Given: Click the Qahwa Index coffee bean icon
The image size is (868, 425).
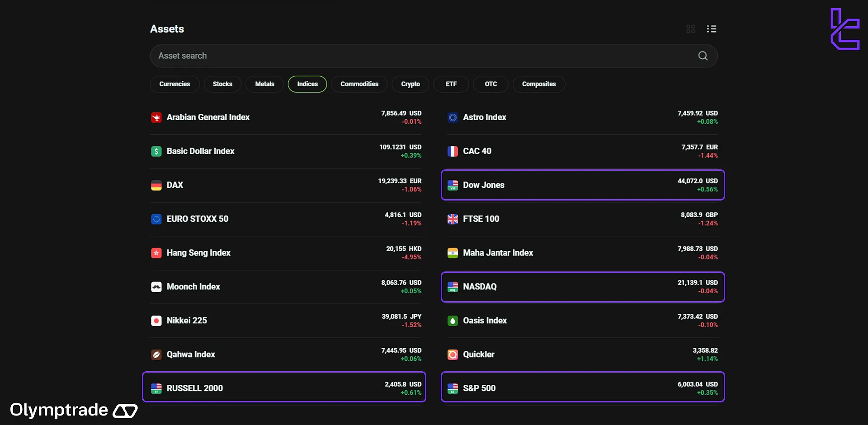Looking at the screenshot, I should coord(156,355).
